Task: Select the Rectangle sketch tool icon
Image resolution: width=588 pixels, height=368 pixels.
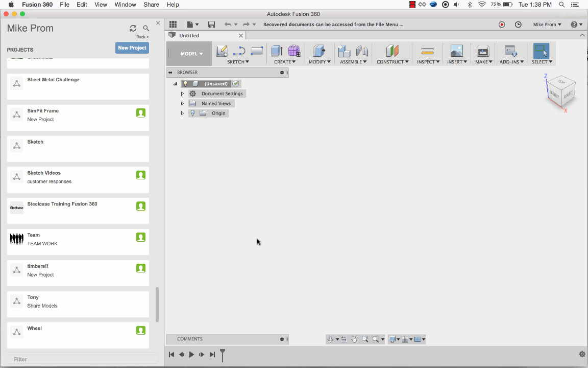Action: tap(257, 51)
